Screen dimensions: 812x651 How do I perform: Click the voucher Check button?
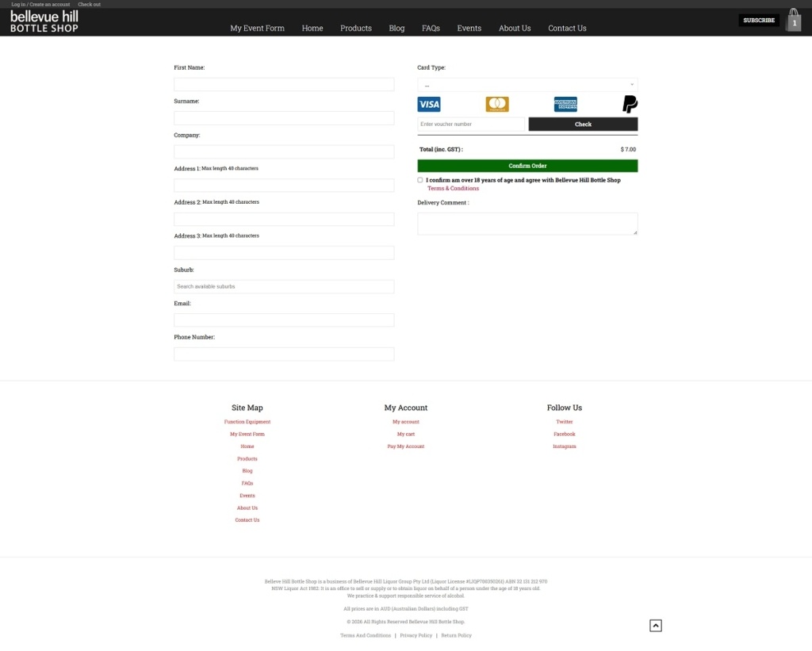click(583, 124)
